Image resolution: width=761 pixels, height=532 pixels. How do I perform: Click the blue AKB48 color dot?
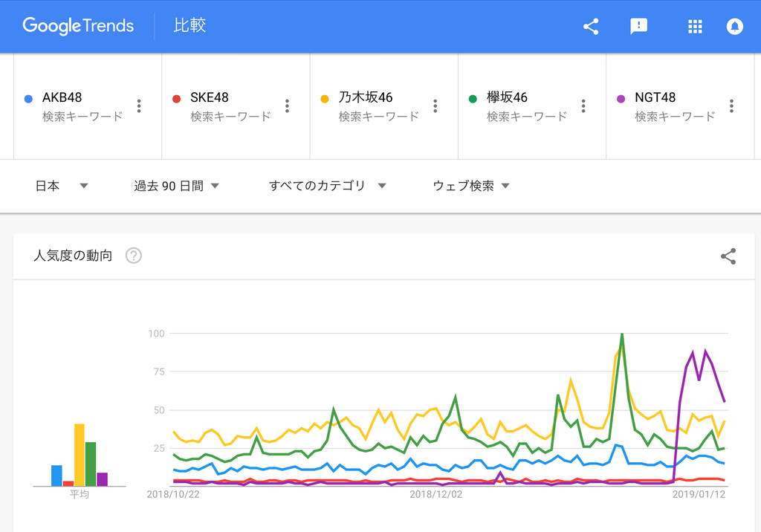pyautogui.click(x=28, y=99)
